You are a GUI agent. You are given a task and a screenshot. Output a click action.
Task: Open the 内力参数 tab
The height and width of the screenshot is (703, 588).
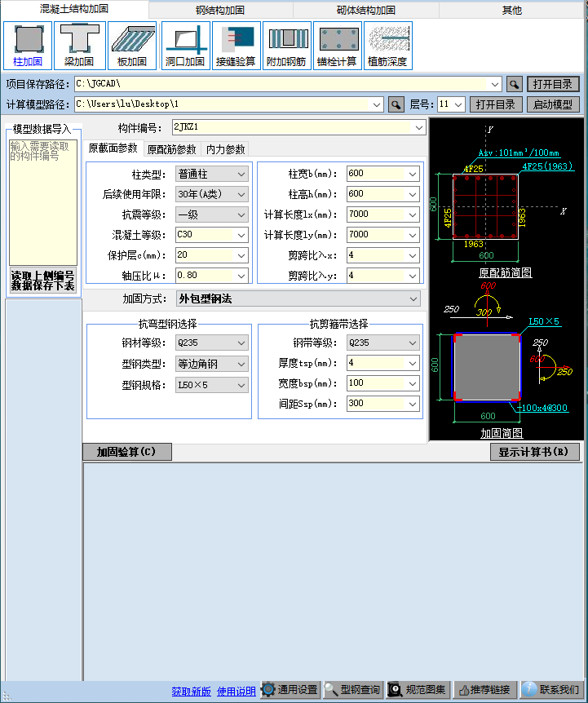click(x=226, y=149)
